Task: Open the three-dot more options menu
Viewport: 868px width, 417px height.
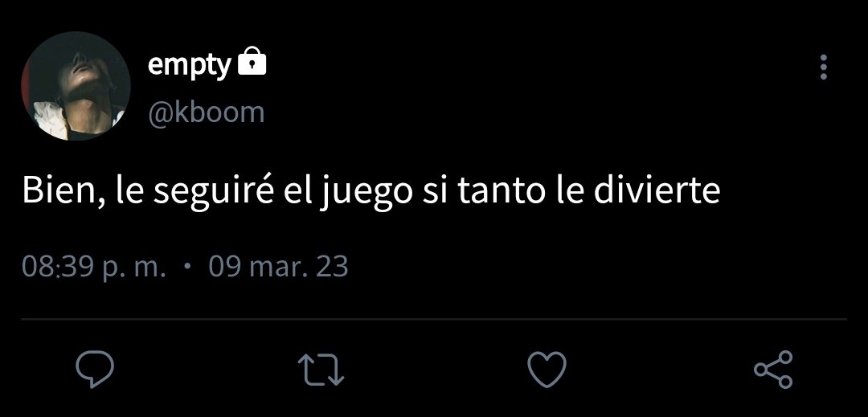Action: pos(824,67)
